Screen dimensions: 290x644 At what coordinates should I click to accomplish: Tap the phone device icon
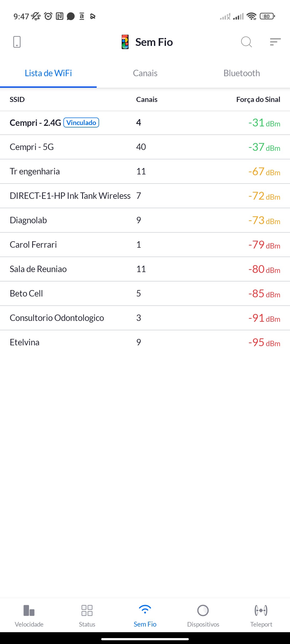[17, 42]
